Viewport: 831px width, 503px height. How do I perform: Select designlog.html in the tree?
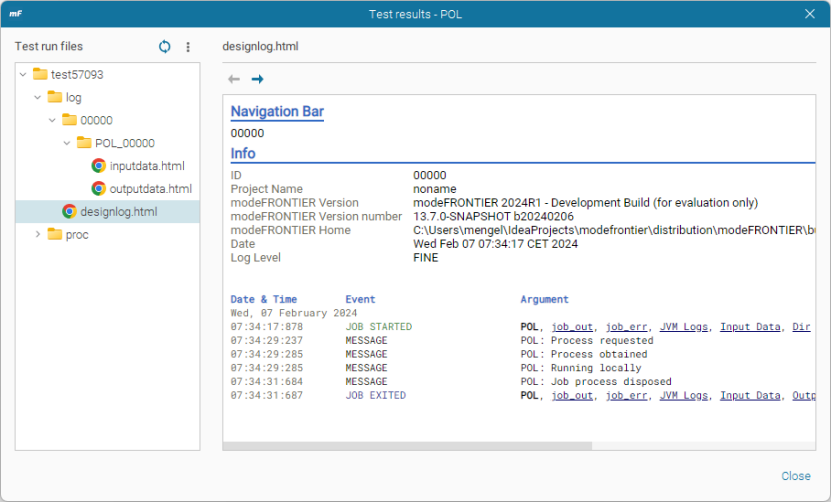[119, 212]
